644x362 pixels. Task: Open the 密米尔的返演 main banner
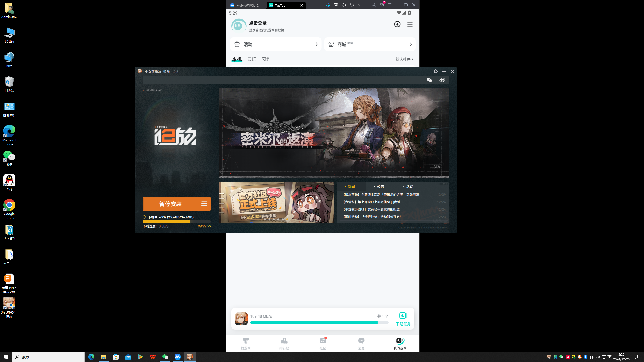pyautogui.click(x=333, y=133)
